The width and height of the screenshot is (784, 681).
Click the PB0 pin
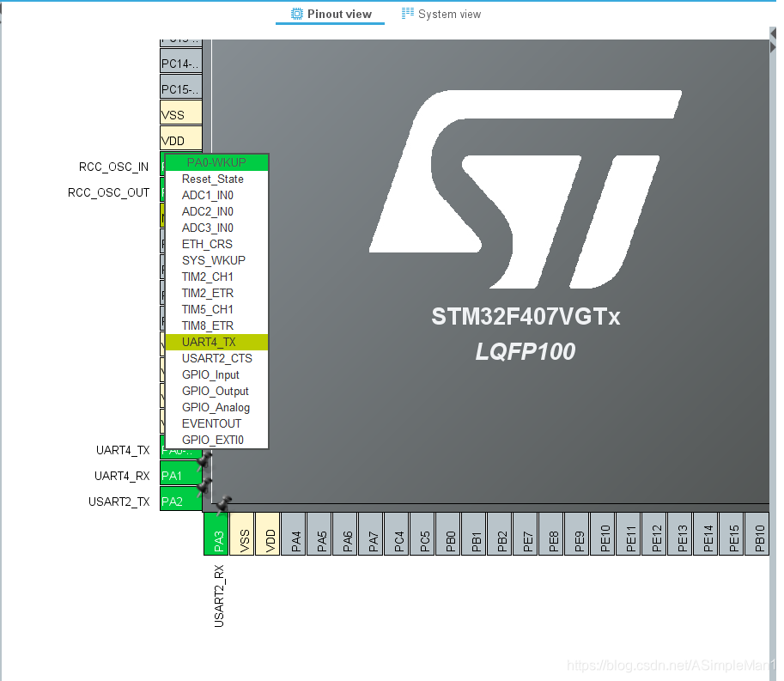coord(448,534)
